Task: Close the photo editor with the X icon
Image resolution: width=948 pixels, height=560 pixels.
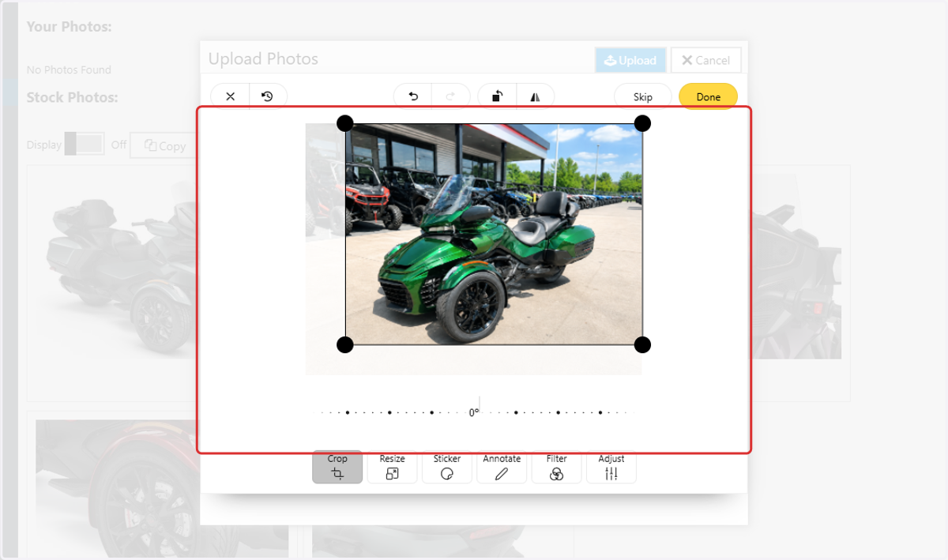Action: 231,96
